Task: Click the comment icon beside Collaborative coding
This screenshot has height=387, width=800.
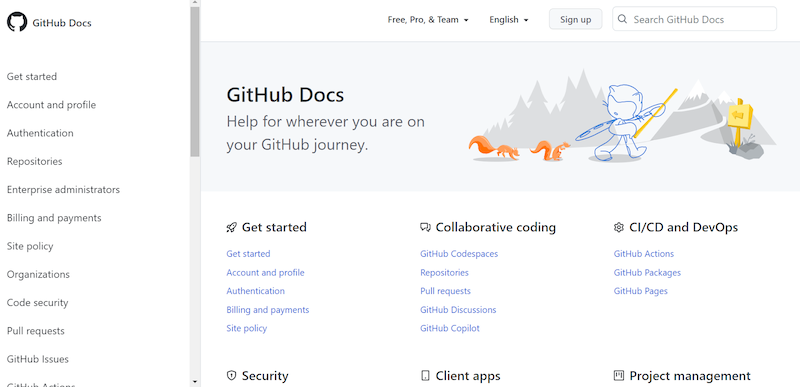Action: tap(425, 227)
